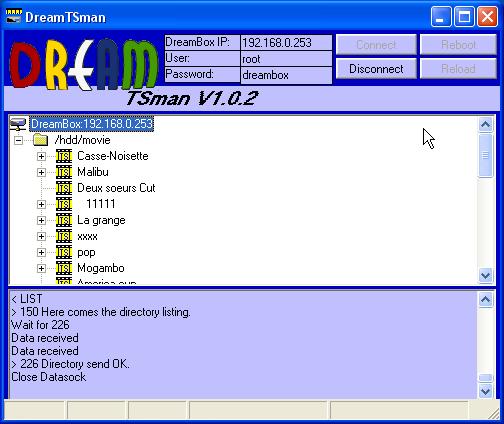Select the Malibu recording

(x=93, y=172)
